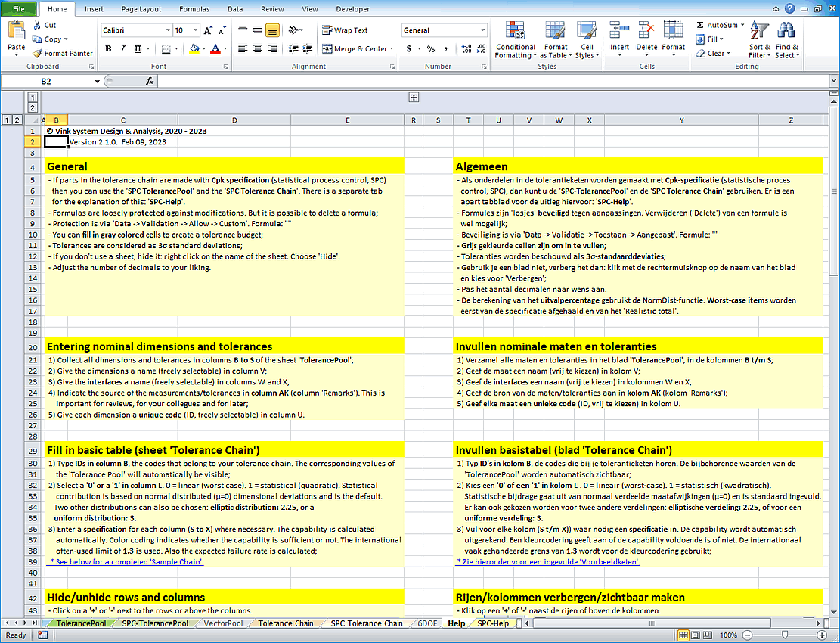Screen dimensions: 840x643
Task: Open the AutoSum dropdown arrow
Action: coord(742,25)
